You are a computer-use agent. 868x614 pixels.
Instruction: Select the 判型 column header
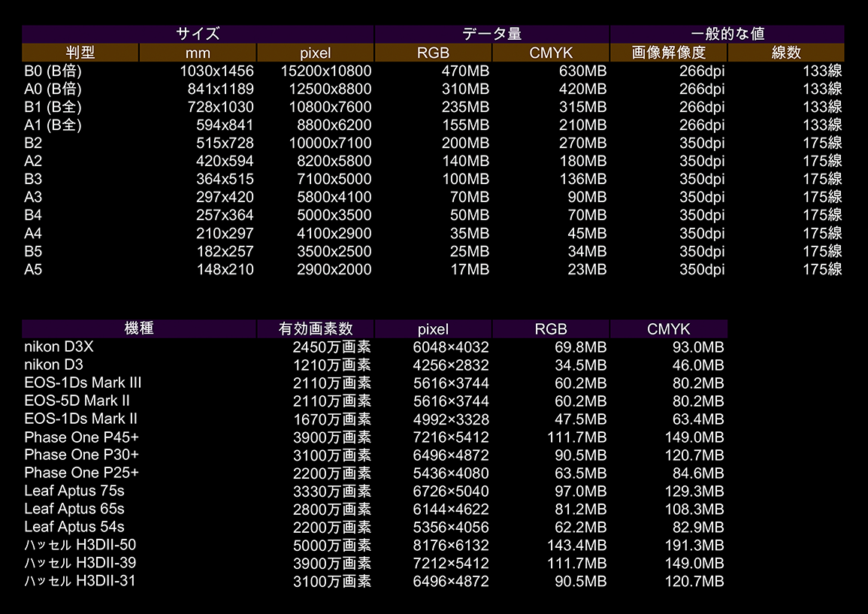point(80,53)
